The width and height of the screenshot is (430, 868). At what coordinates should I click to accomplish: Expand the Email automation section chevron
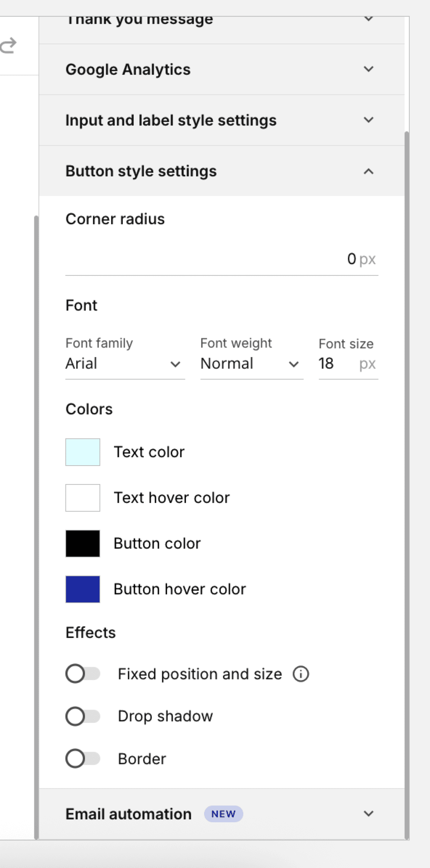368,814
